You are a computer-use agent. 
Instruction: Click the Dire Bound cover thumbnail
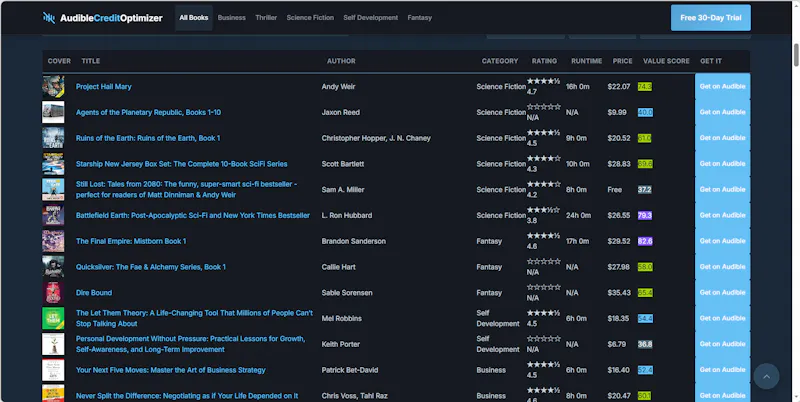coord(53,293)
